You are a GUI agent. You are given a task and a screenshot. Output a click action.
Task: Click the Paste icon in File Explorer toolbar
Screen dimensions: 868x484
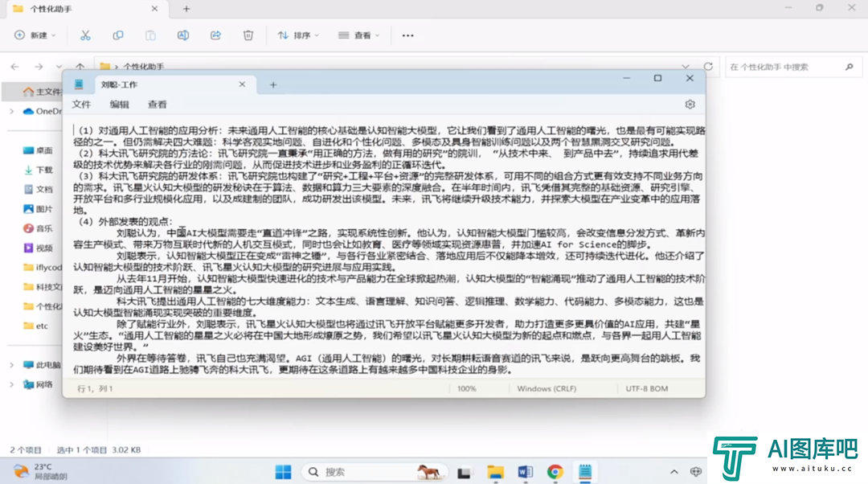pyautogui.click(x=150, y=35)
